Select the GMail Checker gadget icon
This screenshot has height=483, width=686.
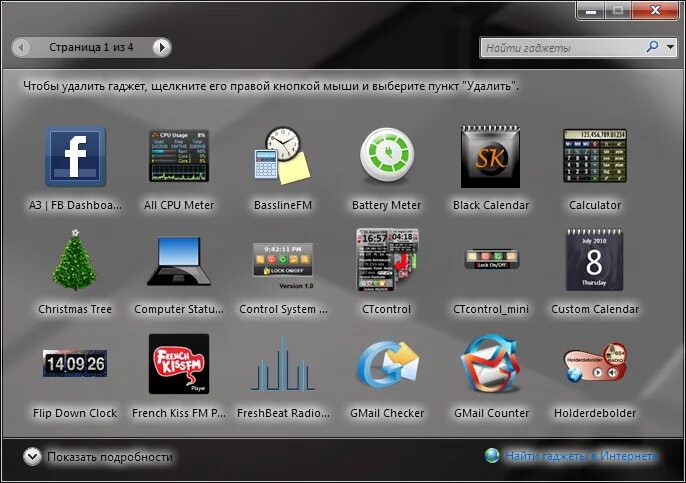point(388,364)
